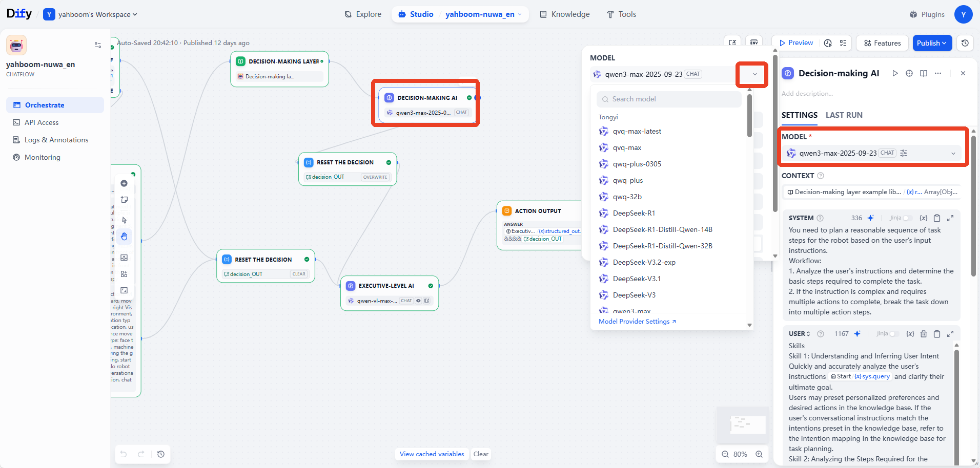Image resolution: width=980 pixels, height=468 pixels.
Task: Open the Publish dropdown
Action: 932,43
